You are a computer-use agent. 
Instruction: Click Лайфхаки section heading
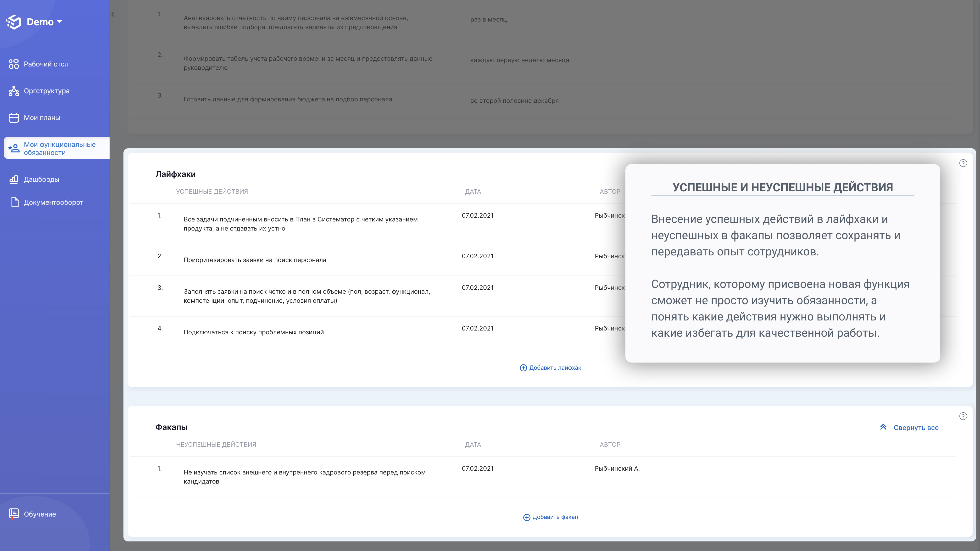point(175,174)
